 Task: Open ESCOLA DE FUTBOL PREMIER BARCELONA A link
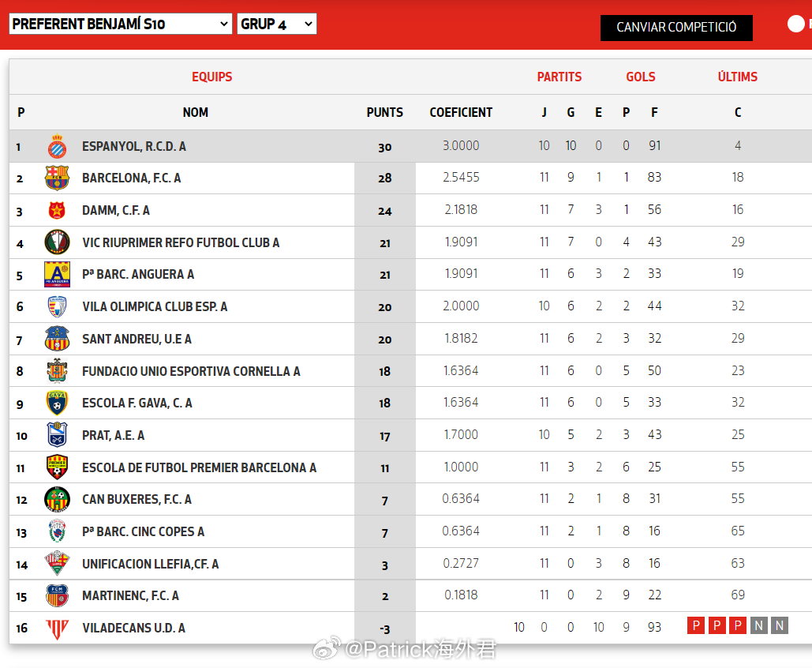200,467
